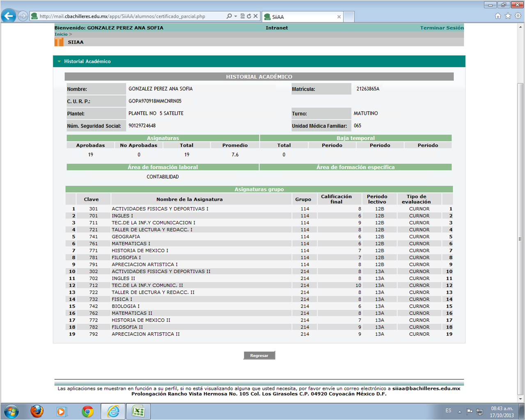Open Favorites star icon
525x420 pixels.
508,16
